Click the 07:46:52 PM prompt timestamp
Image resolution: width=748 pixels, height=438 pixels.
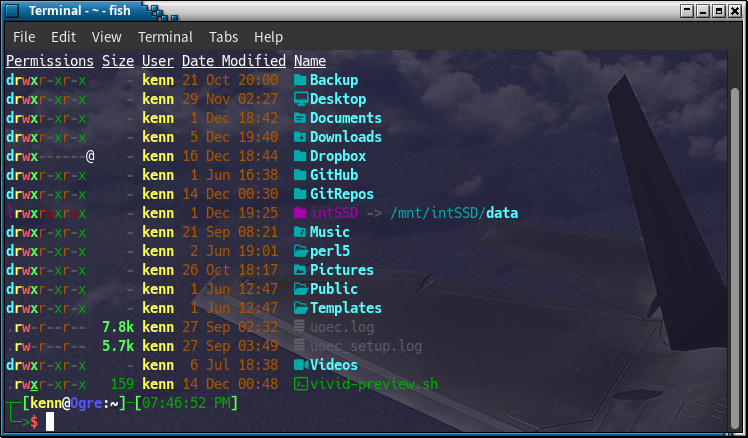tap(186, 403)
